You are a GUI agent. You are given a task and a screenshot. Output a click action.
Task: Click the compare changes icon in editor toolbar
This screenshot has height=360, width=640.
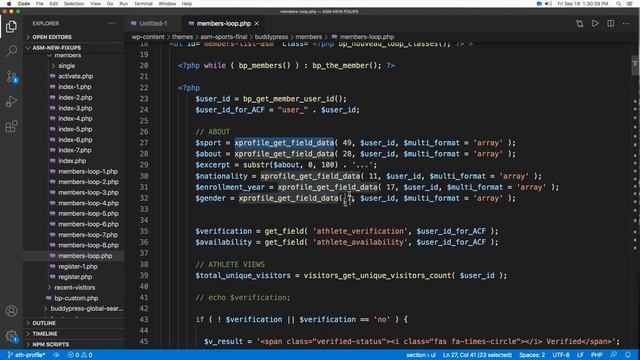coord(580,24)
